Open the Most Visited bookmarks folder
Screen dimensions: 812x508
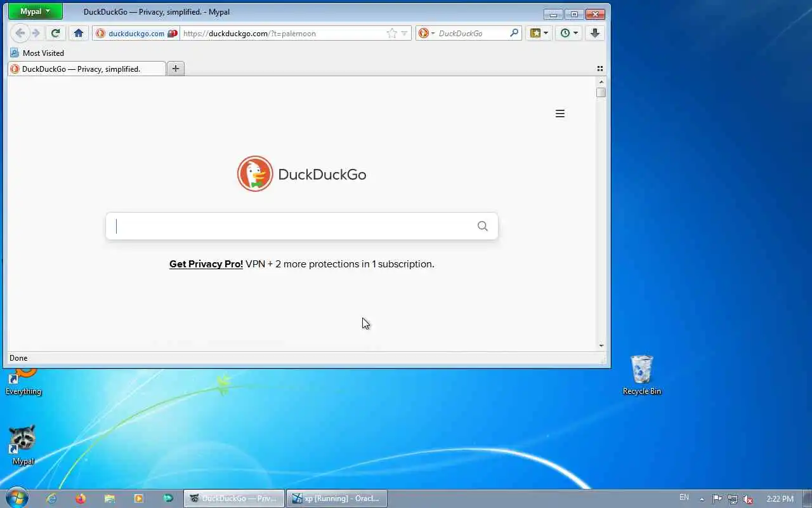click(x=37, y=53)
